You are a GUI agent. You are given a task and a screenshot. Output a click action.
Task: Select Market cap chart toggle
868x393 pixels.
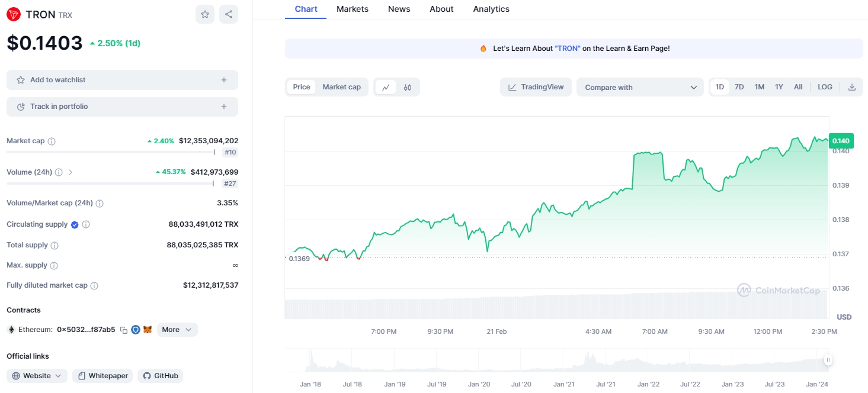[341, 87]
